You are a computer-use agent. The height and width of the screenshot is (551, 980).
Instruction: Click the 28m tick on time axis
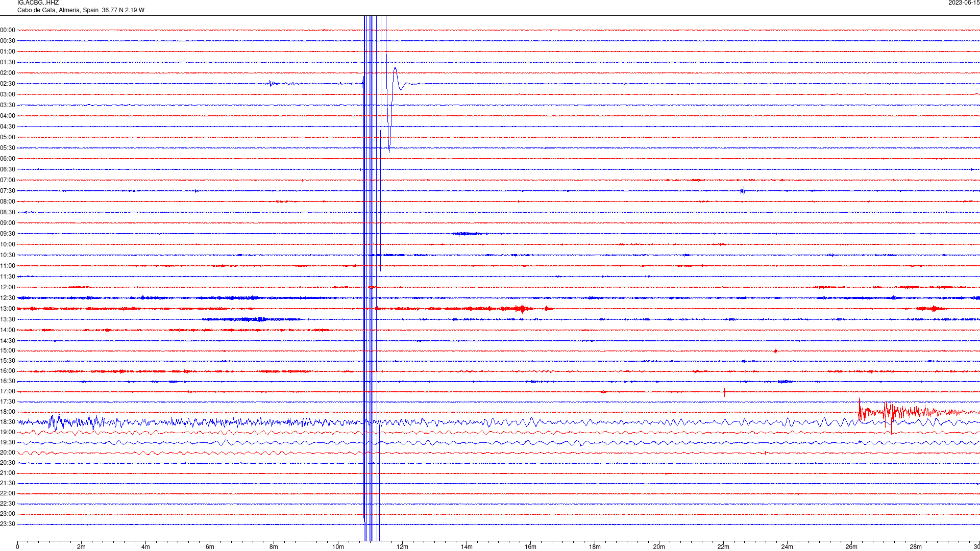[x=916, y=547]
